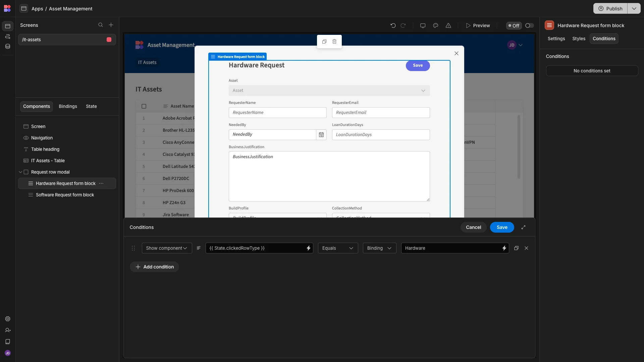The image size is (644, 362).
Task: Open the Budibase logo home icon
Action: (x=7, y=8)
